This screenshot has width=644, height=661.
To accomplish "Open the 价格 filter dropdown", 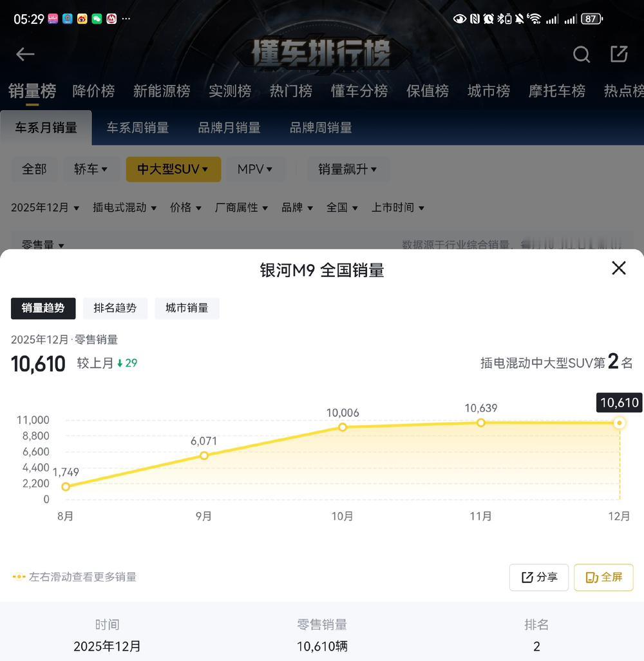I will pos(185,207).
